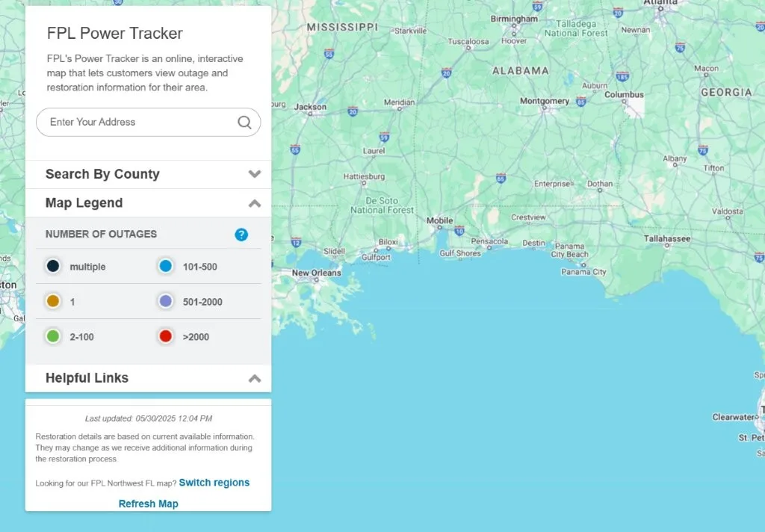
Task: Click Panama City on the map
Action: [x=583, y=272]
